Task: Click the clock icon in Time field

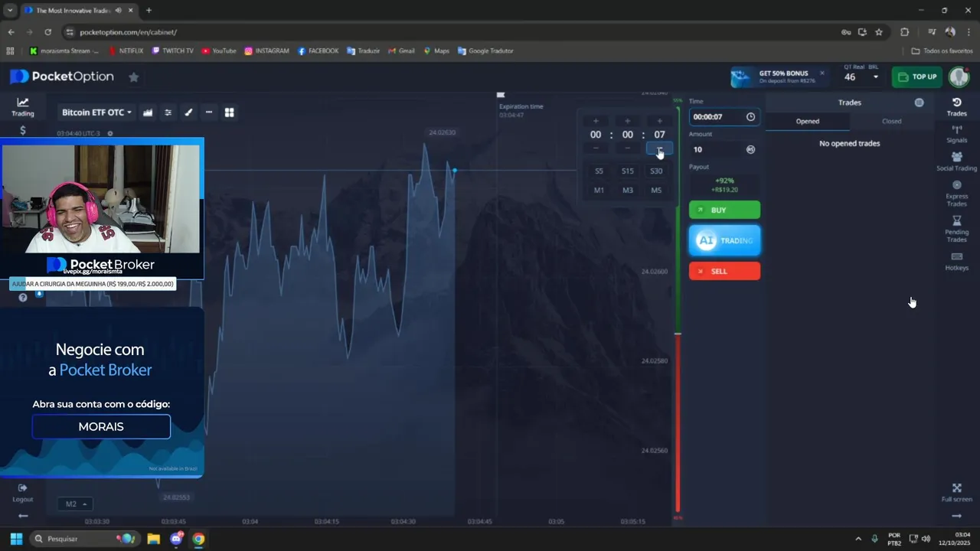Action: pyautogui.click(x=750, y=117)
